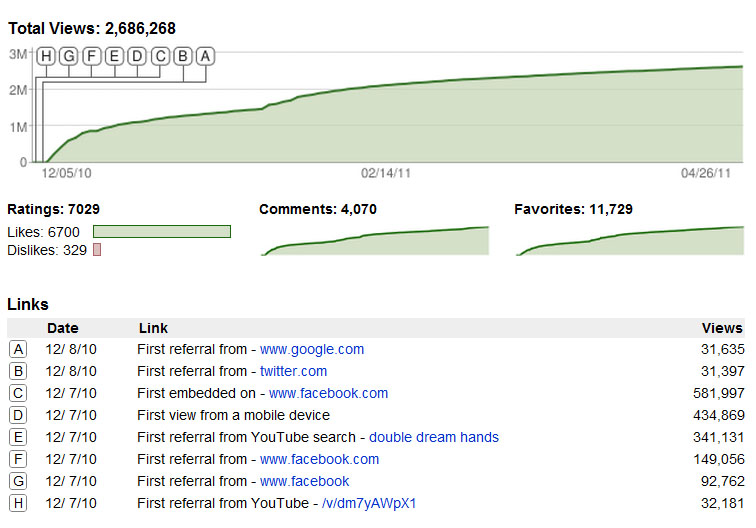Click the D icon for mobile device row
The image size is (756, 528).
click(18, 415)
